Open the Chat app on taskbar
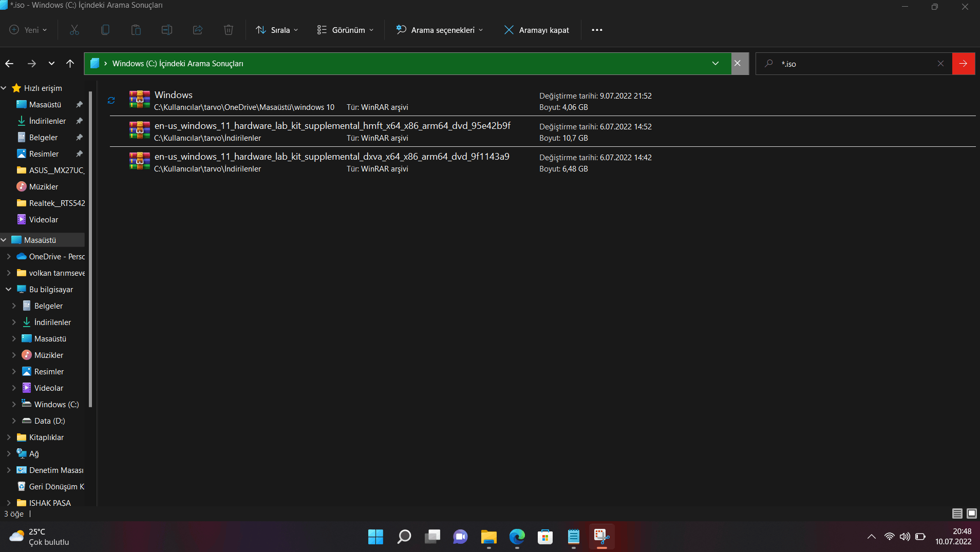Image resolution: width=980 pixels, height=552 pixels. [460, 537]
